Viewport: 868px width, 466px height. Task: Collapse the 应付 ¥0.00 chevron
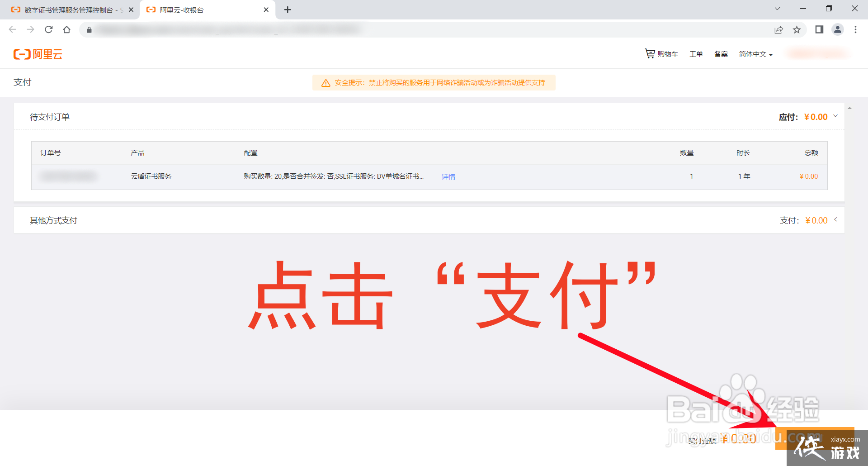click(x=835, y=116)
